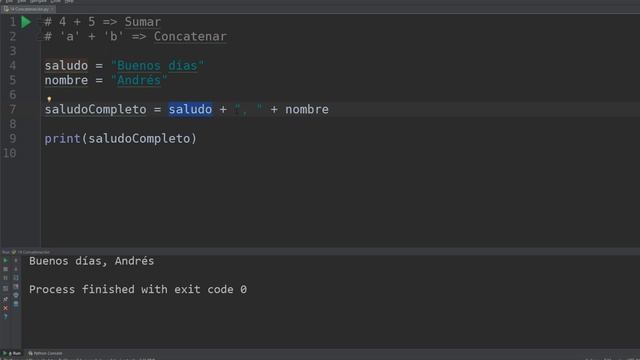Switch to the Run tool window tab

pos(12,353)
